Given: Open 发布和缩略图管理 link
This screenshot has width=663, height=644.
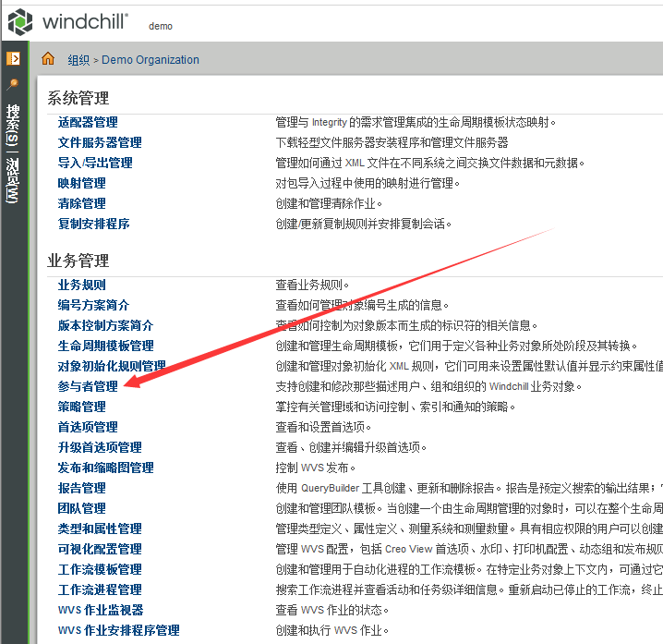Looking at the screenshot, I should (x=105, y=468).
